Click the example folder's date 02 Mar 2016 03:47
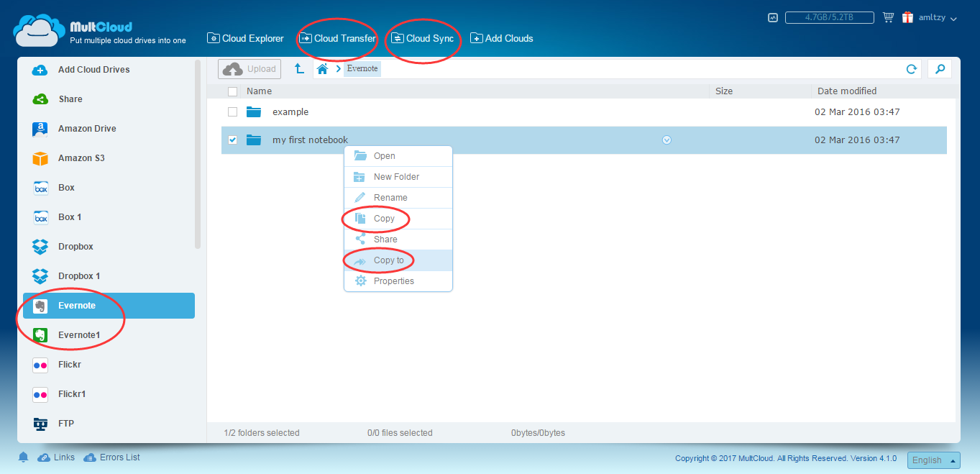This screenshot has height=474, width=980. pyautogui.click(x=857, y=112)
